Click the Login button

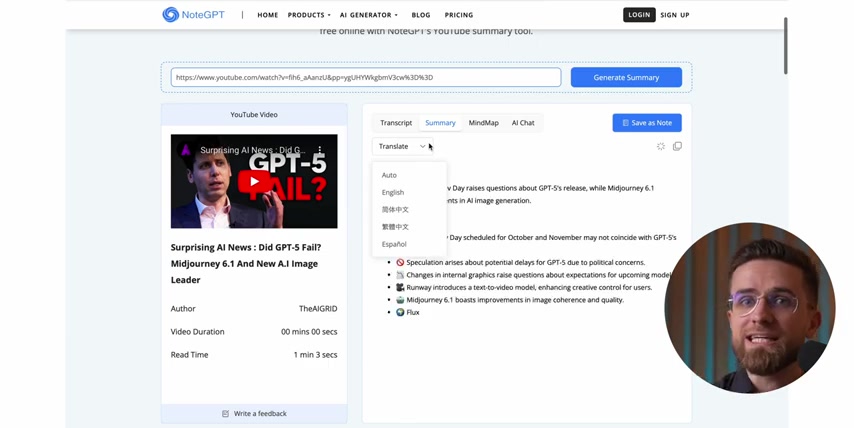point(639,15)
